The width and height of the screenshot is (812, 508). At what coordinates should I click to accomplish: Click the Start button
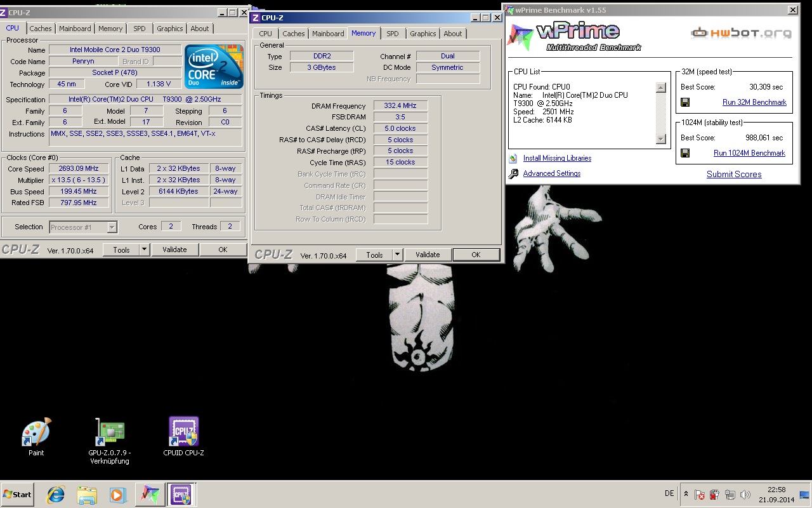[x=17, y=495]
